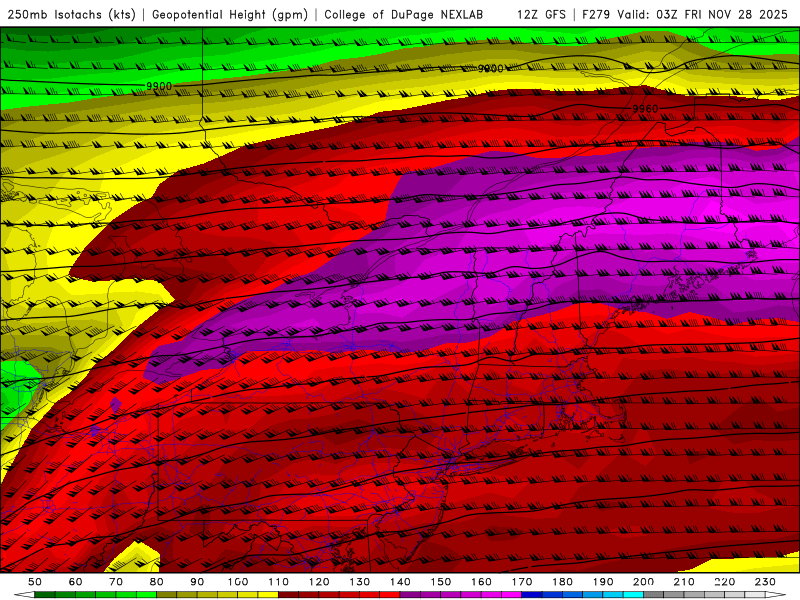Click the 60 knot legend label
800x600 pixels.
click(x=76, y=582)
